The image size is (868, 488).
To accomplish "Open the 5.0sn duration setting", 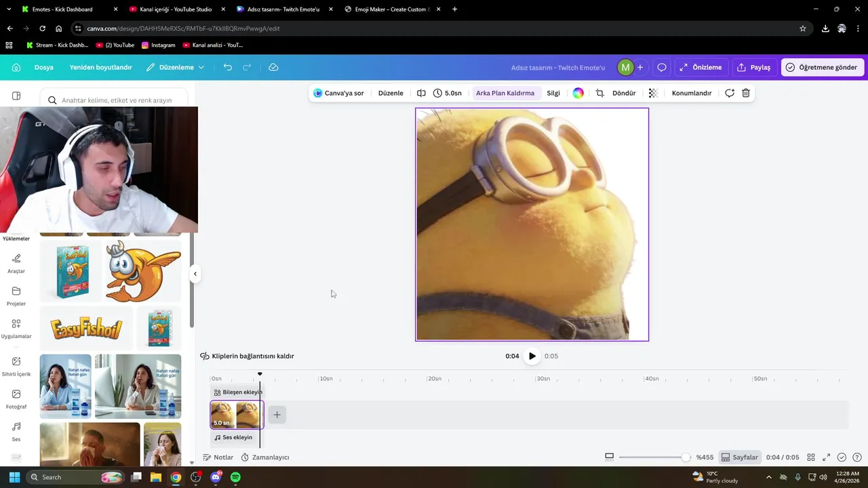I will [x=448, y=93].
